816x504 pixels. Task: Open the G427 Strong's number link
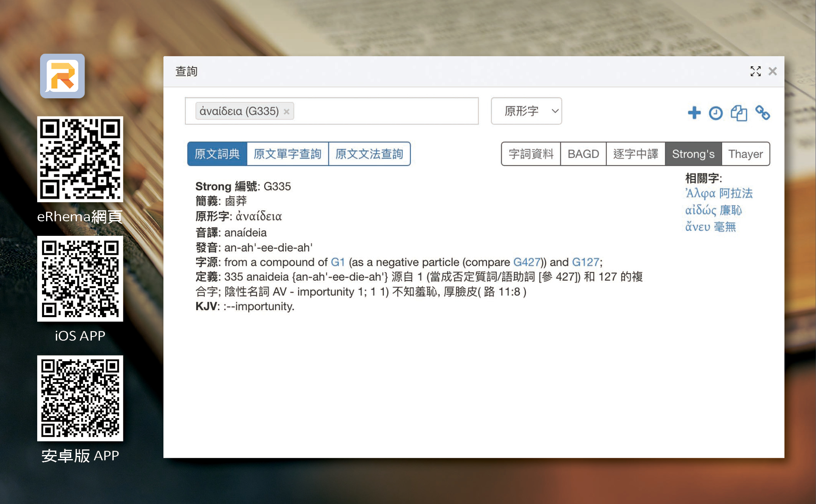(526, 262)
